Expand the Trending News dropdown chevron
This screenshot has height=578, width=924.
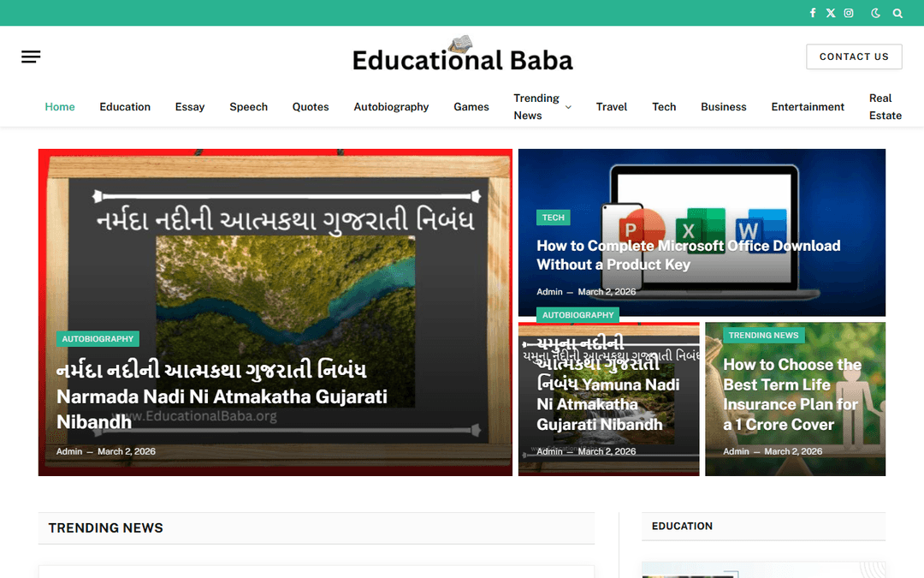tap(568, 107)
